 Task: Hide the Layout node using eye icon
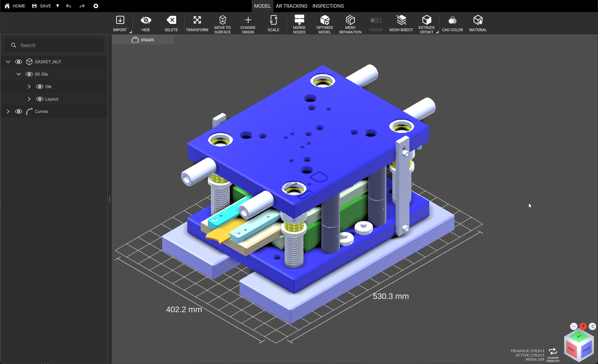point(40,99)
